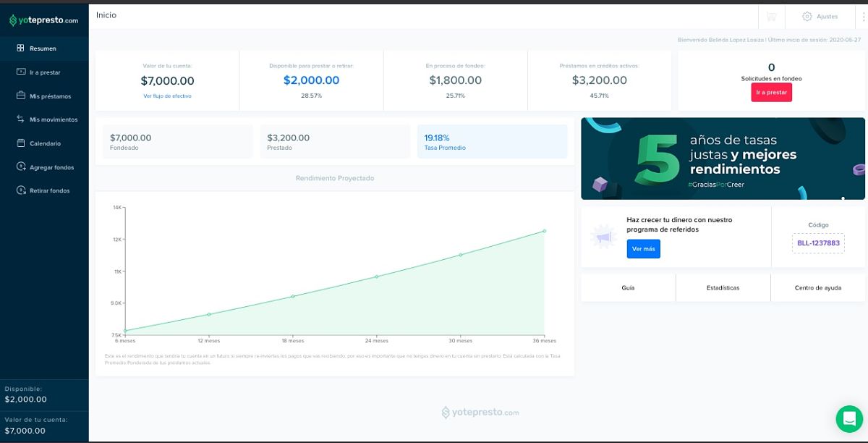Click the Resumen grid icon
The image size is (868, 443).
(x=21, y=48)
